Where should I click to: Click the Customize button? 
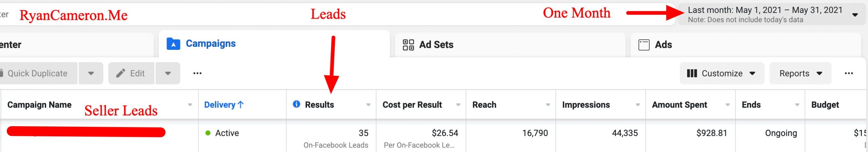point(722,73)
